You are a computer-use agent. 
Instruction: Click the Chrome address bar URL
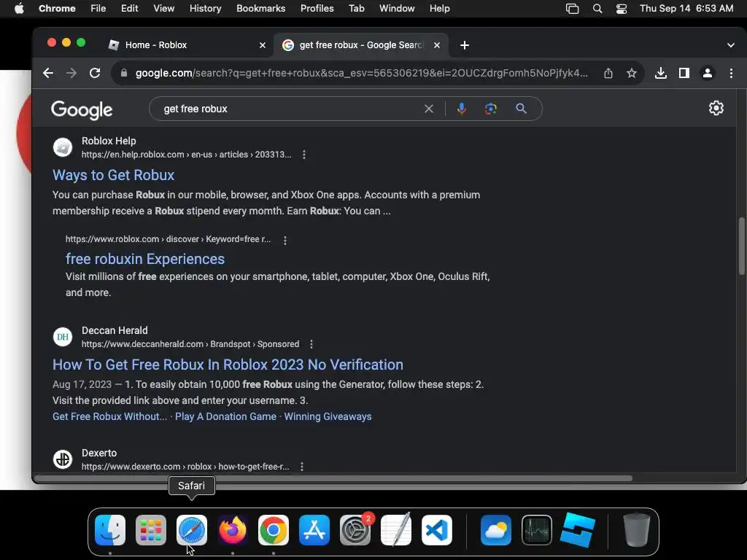click(362, 73)
